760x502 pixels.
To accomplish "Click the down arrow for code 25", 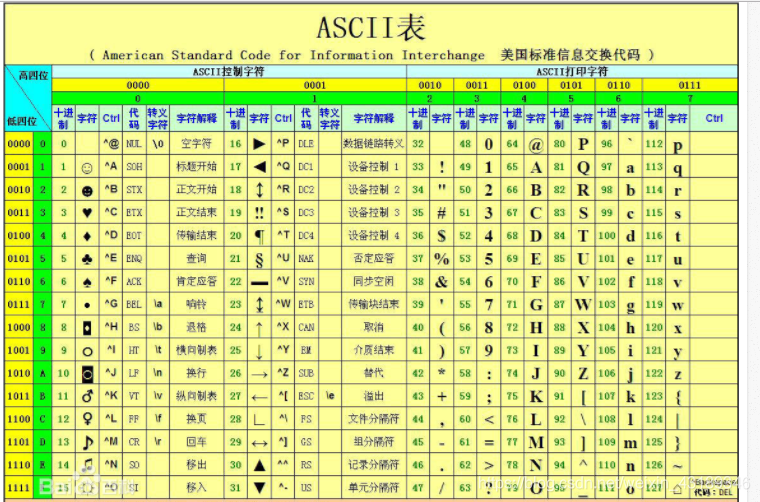I will click(x=259, y=351).
